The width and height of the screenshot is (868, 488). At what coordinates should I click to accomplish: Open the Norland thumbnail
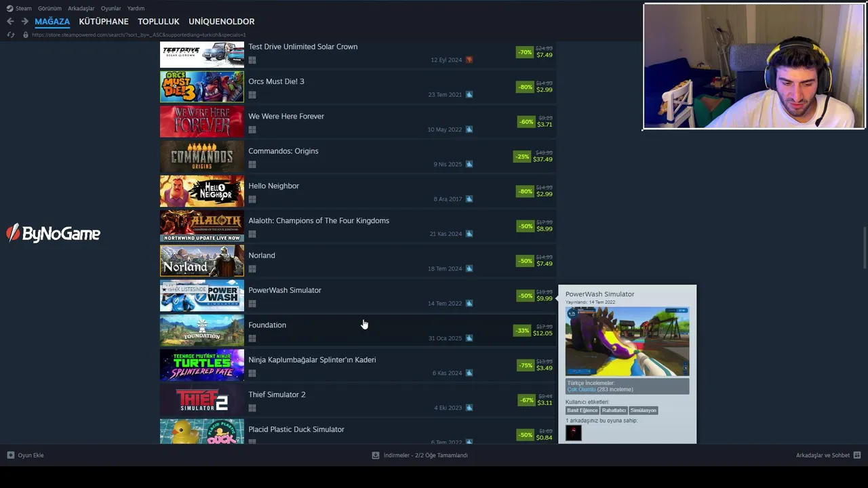coord(202,261)
